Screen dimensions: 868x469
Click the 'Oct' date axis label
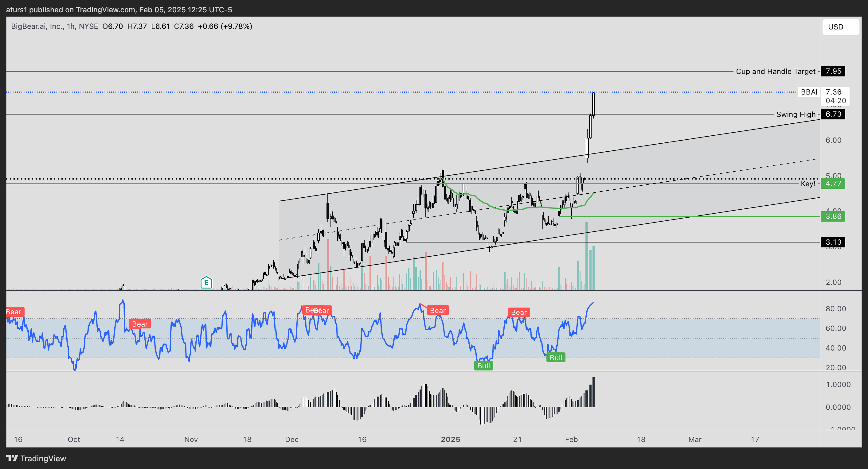[74, 439]
